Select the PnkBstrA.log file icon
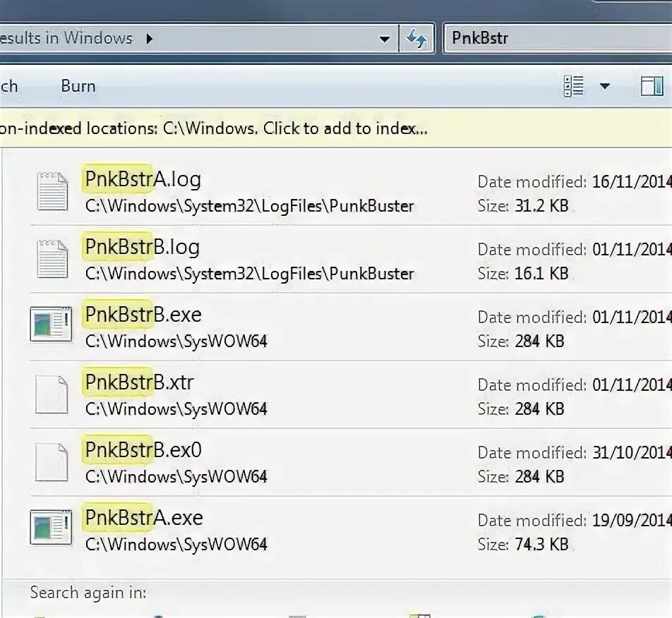The image size is (672, 618). [x=52, y=191]
